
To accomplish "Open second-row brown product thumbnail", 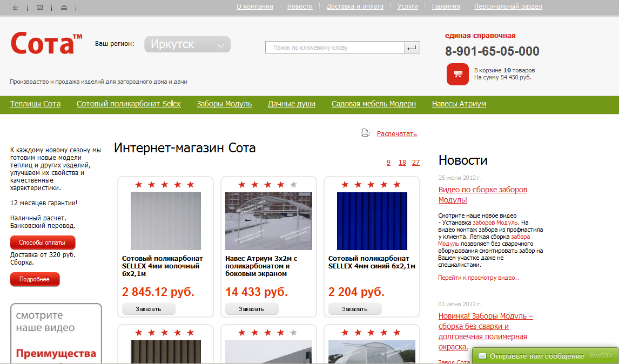I will 165,352.
